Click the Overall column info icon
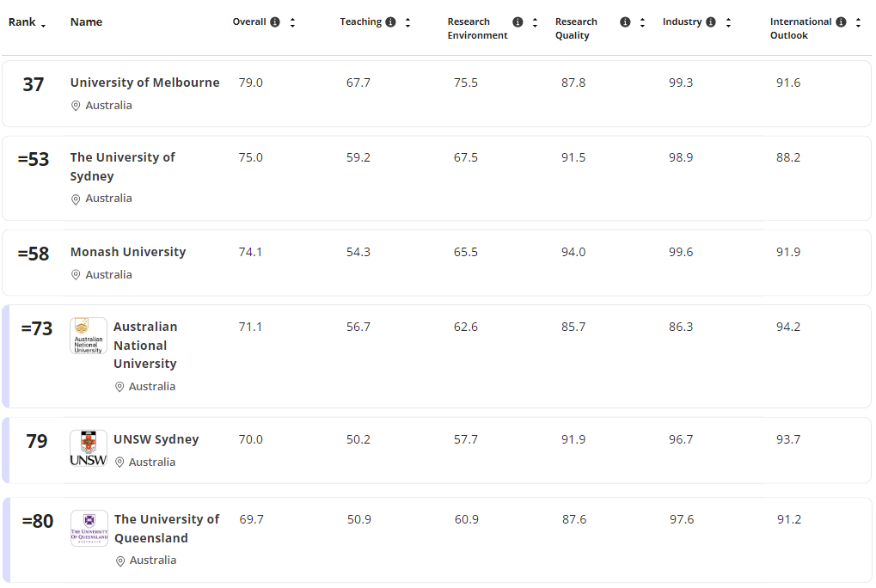876x588 pixels. [275, 22]
